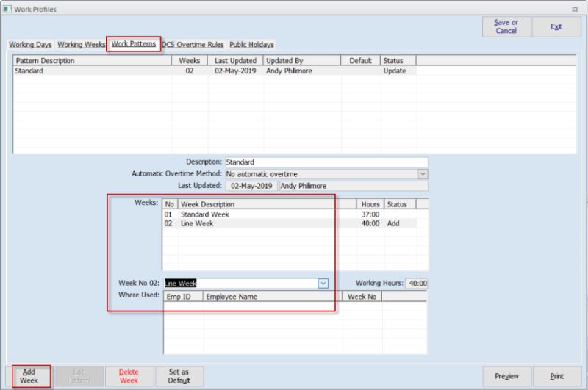
Task: Expand the Automatic Overtime Method dropdown
Action: [423, 174]
